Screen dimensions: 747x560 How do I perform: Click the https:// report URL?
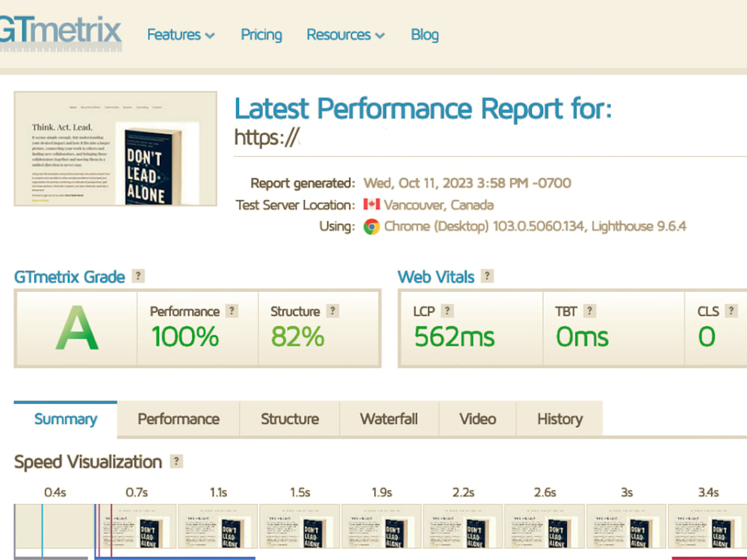coord(267,137)
